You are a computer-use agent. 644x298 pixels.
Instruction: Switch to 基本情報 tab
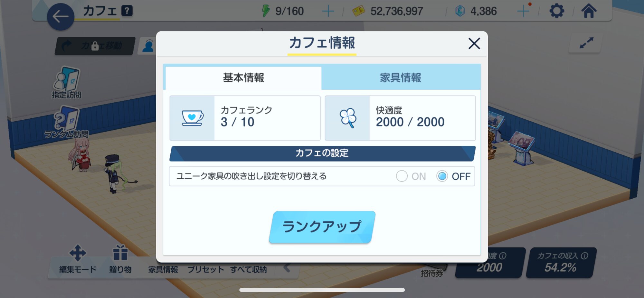(x=243, y=78)
